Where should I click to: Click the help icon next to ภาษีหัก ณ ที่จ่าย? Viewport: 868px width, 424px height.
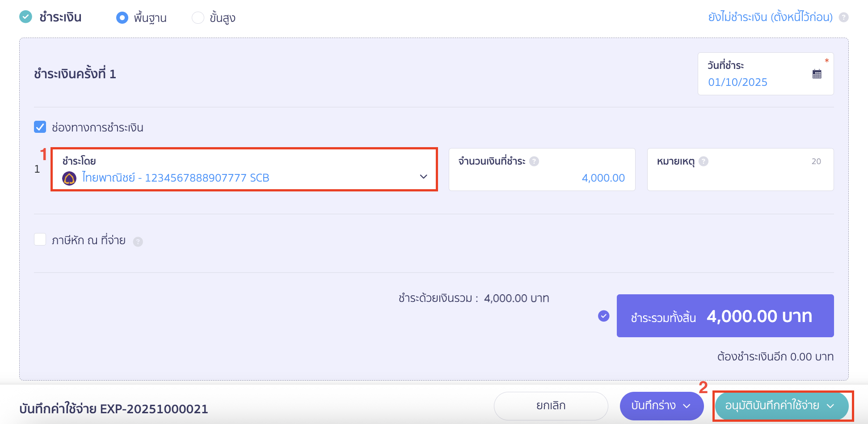click(x=139, y=241)
